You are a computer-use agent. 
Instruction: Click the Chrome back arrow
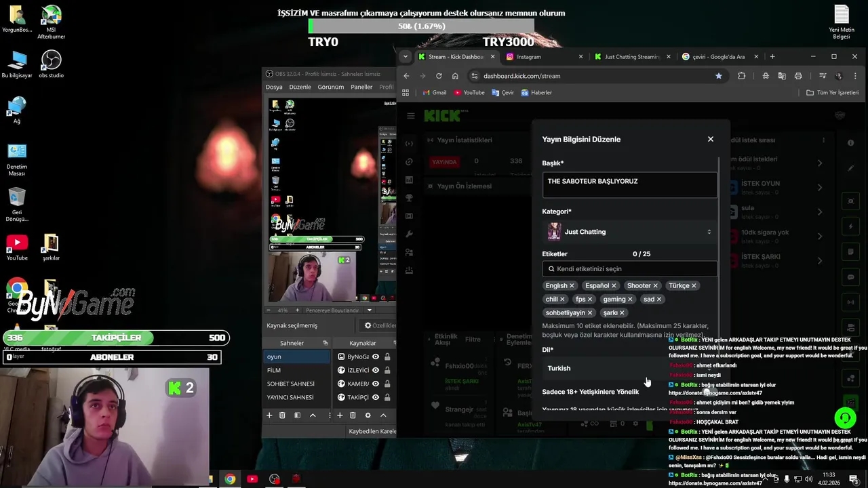point(406,76)
